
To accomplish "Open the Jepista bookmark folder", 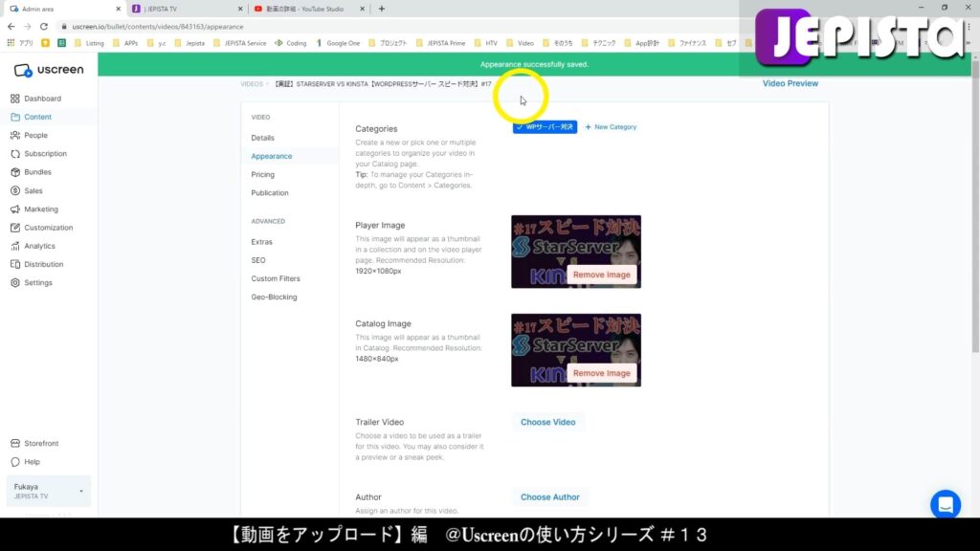I will (x=189, y=43).
